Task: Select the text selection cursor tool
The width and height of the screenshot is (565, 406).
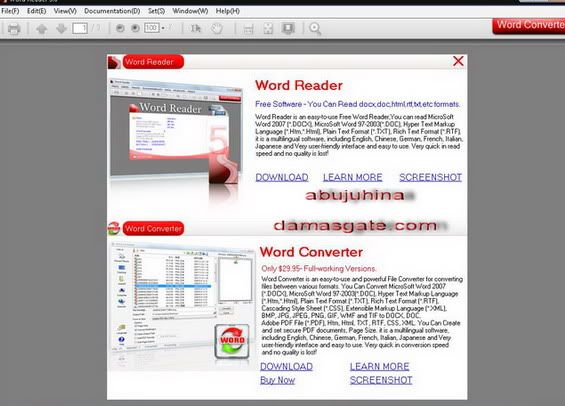Action: coord(196,28)
